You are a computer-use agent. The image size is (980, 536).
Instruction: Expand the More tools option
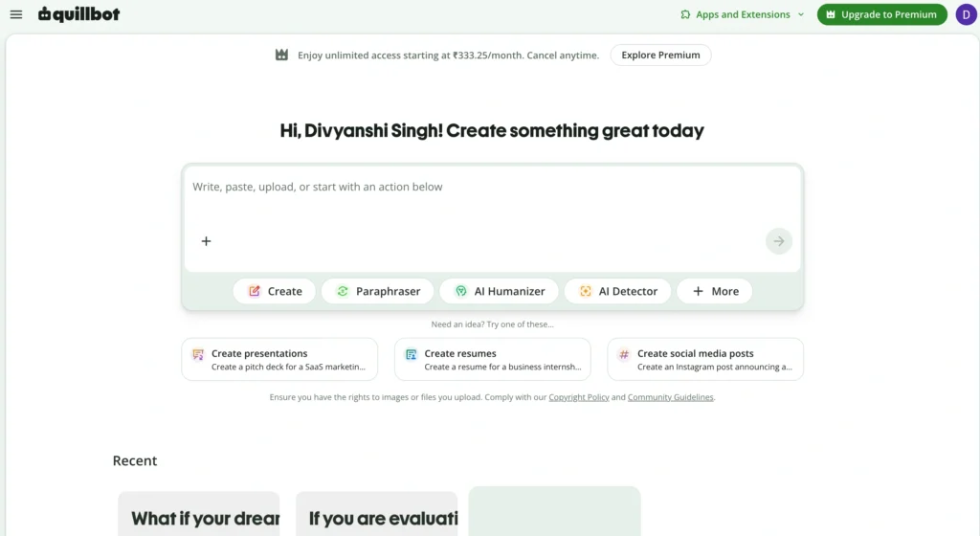coord(715,291)
